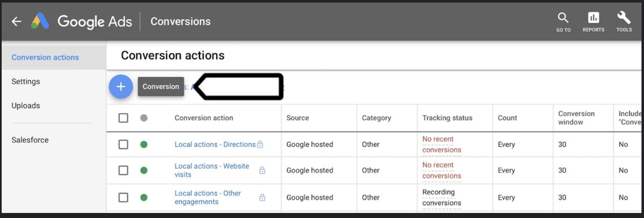Viewport: 644px width, 218px height.
Task: Click 30 conversion window in Other engagements row
Action: click(x=562, y=197)
